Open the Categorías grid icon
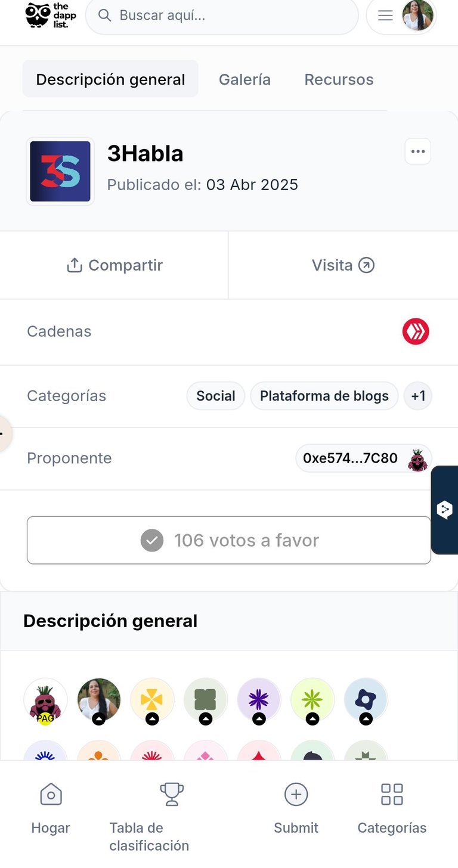Image resolution: width=458 pixels, height=868 pixels. coord(392,795)
